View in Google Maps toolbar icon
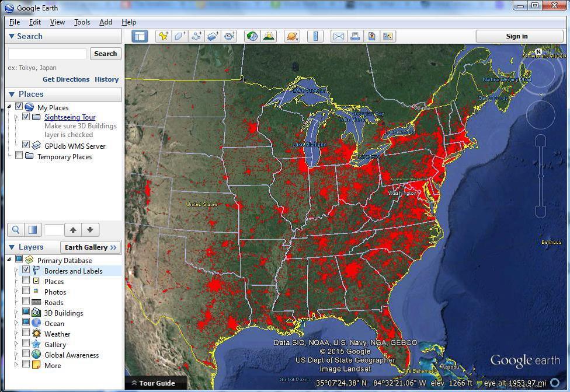The height and width of the screenshot is (392, 570). pyautogui.click(x=388, y=36)
